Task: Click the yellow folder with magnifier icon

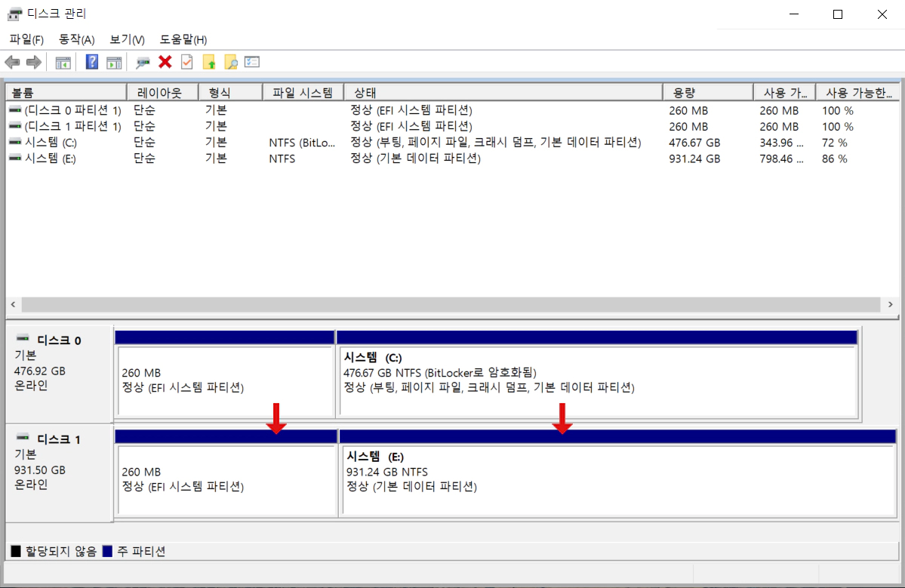Action: tap(231, 63)
